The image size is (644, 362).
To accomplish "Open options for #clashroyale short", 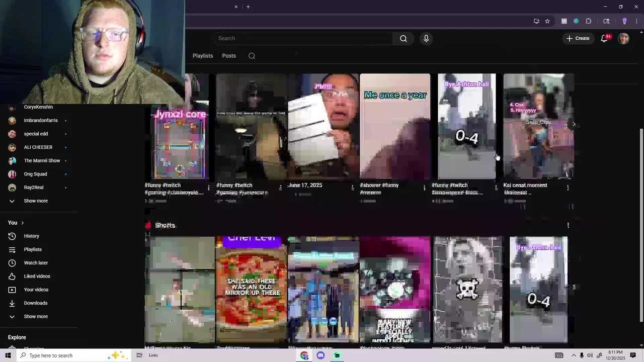I will pos(209,188).
